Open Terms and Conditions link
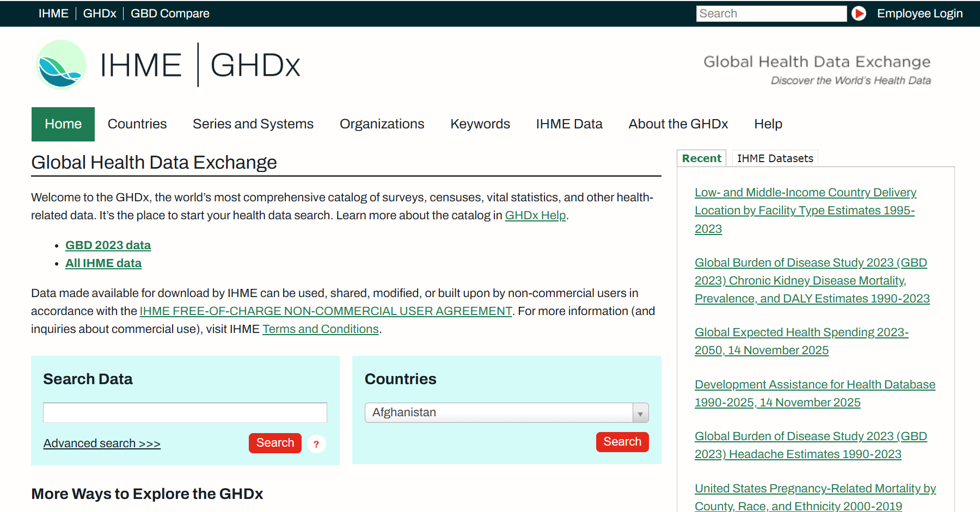This screenshot has width=980, height=512. tap(321, 329)
